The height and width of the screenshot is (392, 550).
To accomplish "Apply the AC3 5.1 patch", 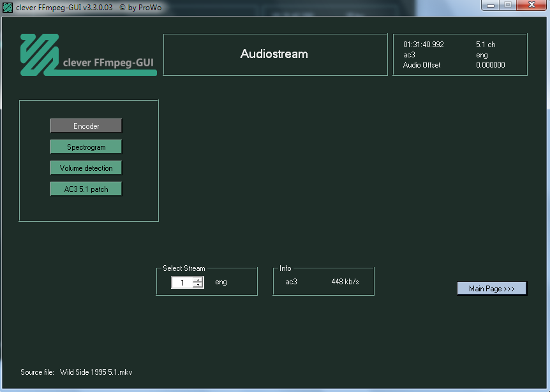I will tap(86, 189).
